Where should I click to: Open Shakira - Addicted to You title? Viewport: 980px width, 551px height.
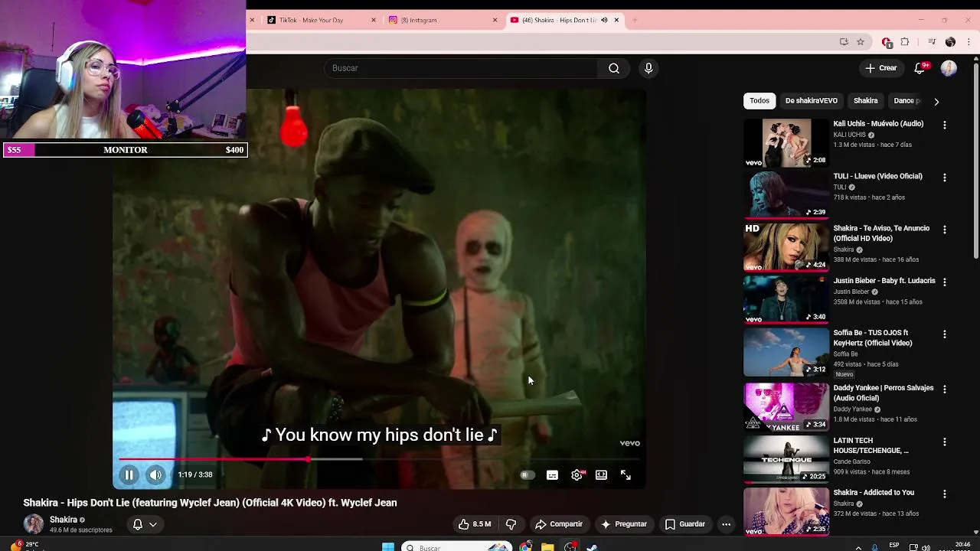click(x=874, y=493)
